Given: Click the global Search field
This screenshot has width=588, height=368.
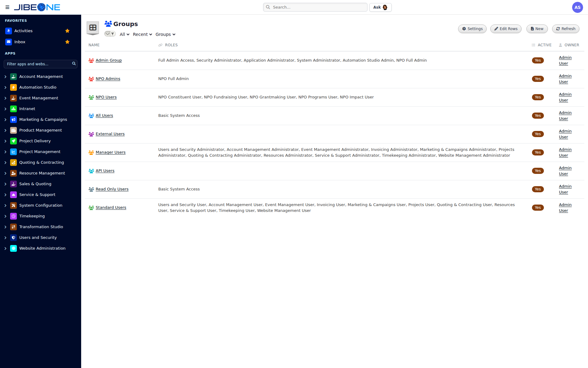Looking at the screenshot, I should [315, 7].
